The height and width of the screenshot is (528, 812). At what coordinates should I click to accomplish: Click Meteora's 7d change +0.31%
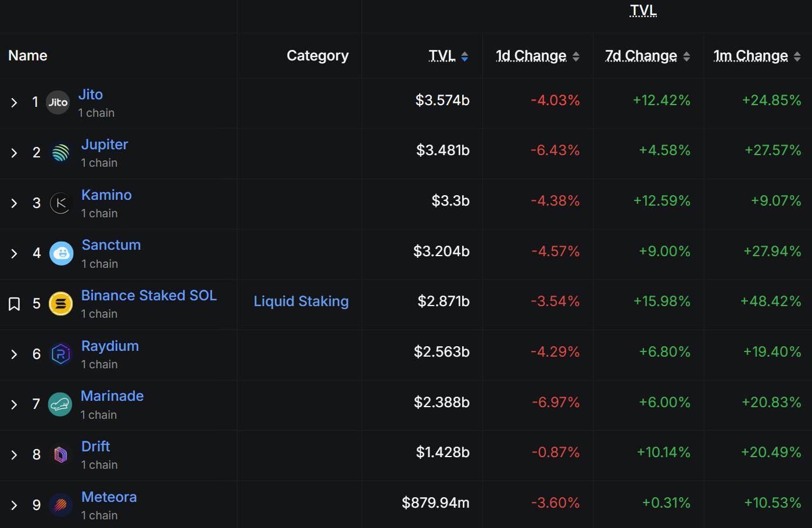coord(666,502)
